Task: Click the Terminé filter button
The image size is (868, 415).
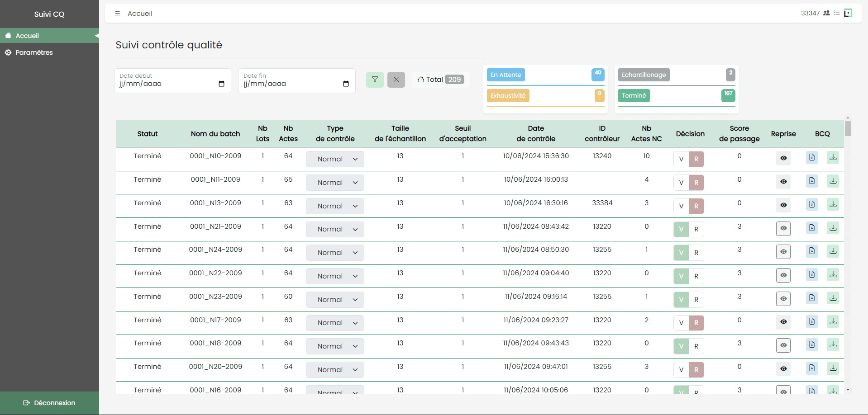Action: point(634,95)
